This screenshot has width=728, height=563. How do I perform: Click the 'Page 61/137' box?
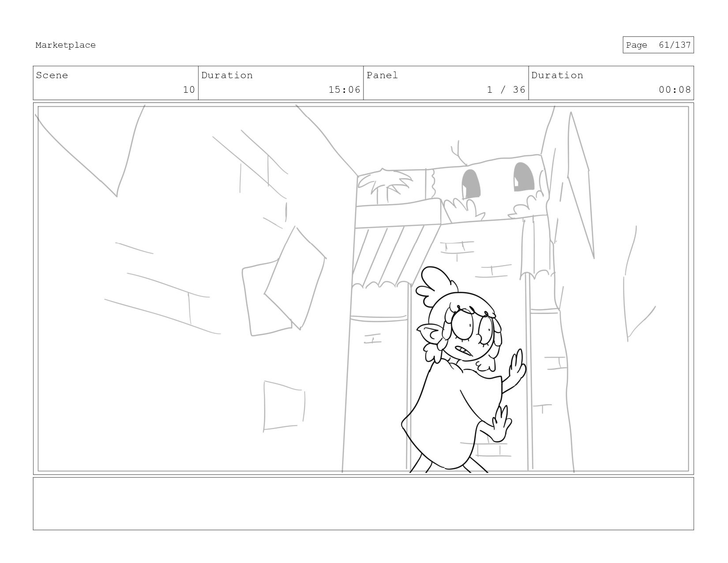(658, 45)
